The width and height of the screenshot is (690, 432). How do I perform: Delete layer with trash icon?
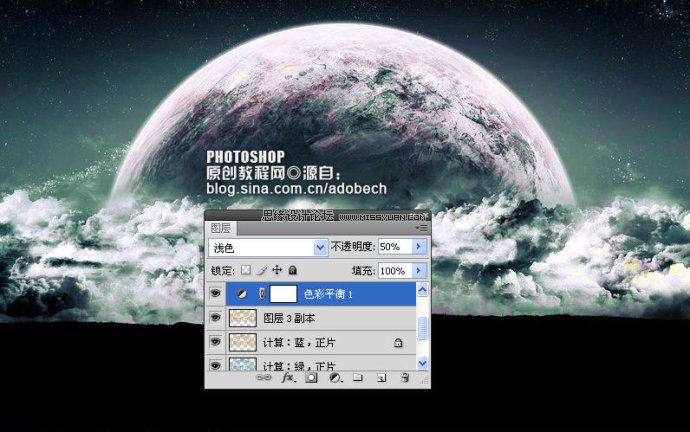coord(405,377)
